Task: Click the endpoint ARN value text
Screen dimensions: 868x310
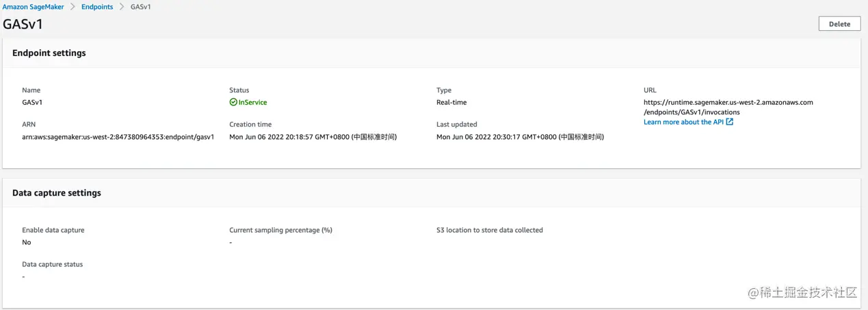Action: 118,137
